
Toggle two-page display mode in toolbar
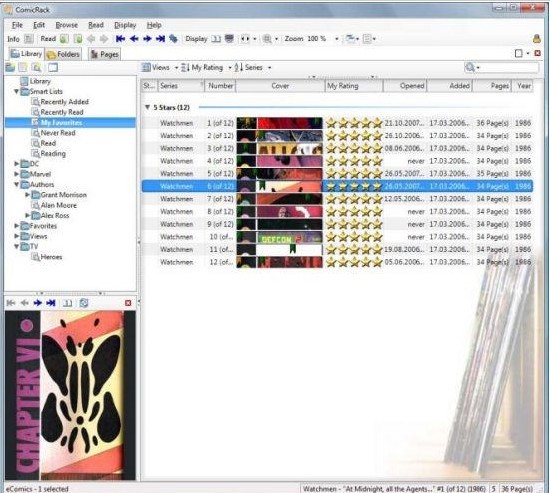click(216, 39)
